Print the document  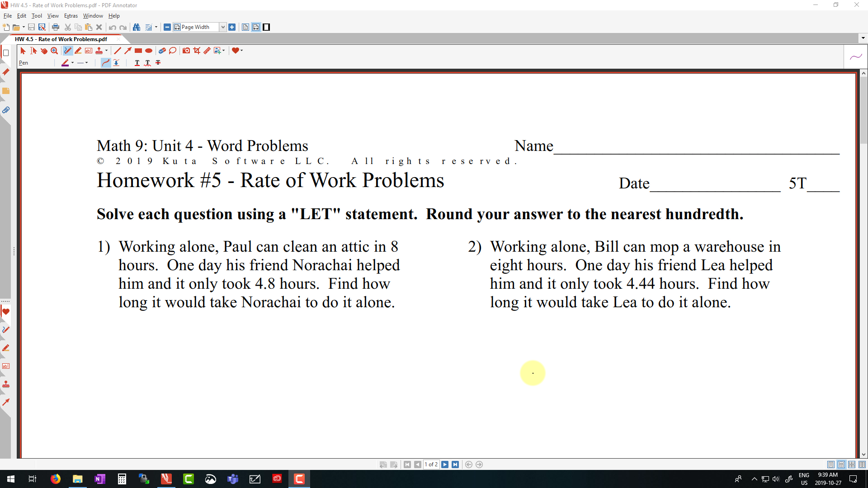click(56, 27)
